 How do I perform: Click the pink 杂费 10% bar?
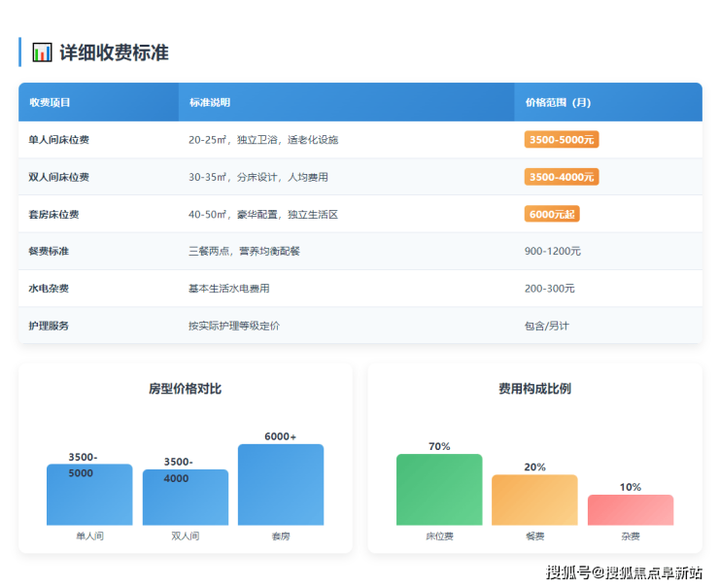pyautogui.click(x=631, y=510)
